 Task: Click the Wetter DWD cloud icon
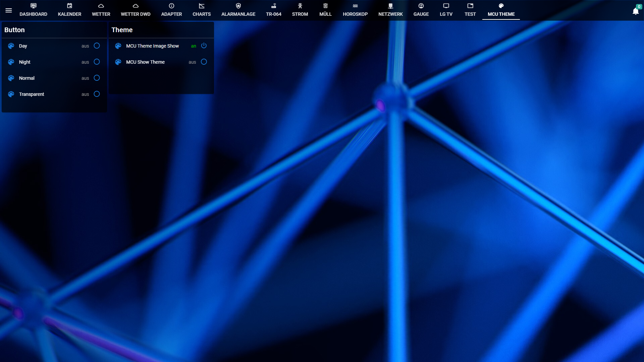136,6
